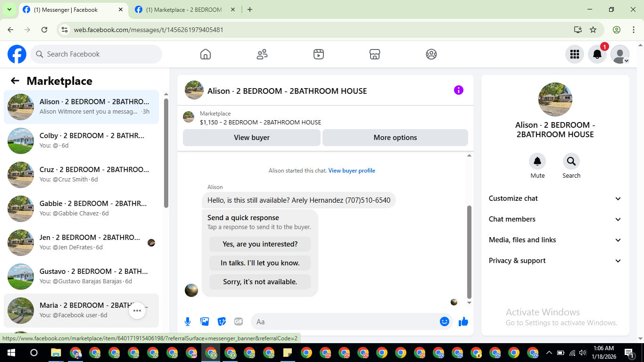Viewport: 644px width, 362px height.
Task: Open Sticky Notes from taskbar
Action: coord(287,353)
